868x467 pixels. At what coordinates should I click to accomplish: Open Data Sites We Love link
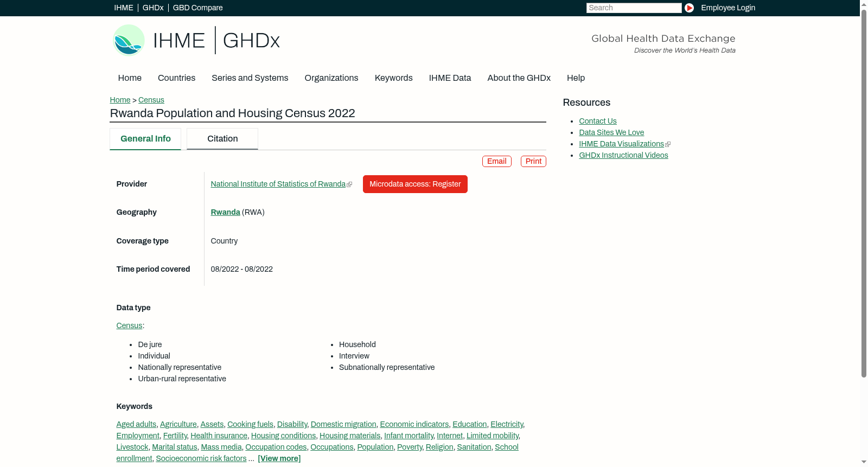coord(611,132)
